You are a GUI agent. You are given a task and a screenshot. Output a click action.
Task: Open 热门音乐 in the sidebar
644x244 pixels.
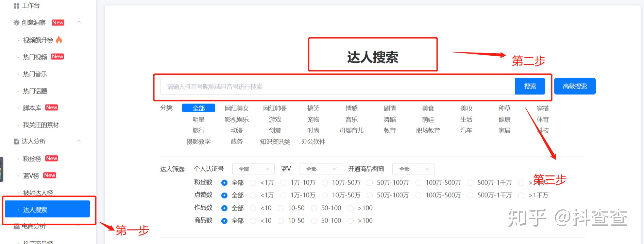point(35,74)
